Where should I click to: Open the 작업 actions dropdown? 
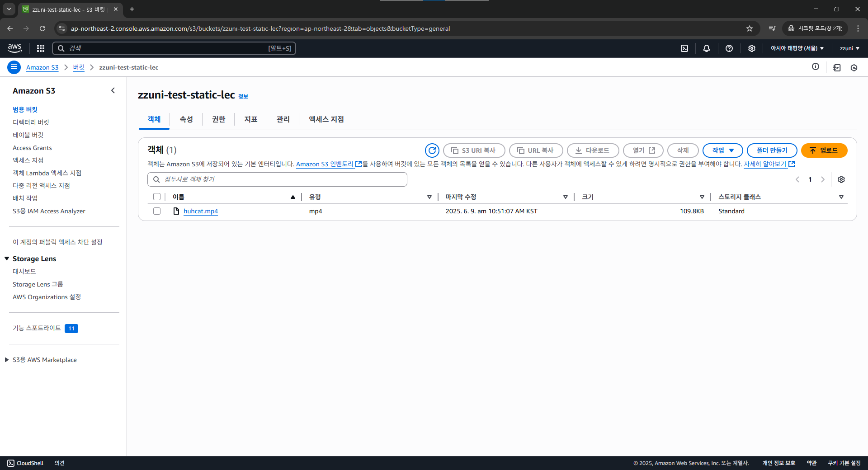(x=723, y=150)
